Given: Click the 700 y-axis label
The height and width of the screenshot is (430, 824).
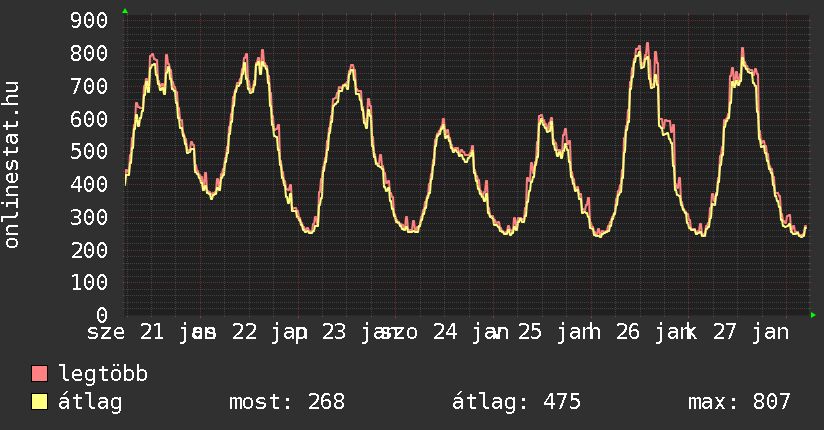Looking at the screenshot, I should [x=91, y=87].
